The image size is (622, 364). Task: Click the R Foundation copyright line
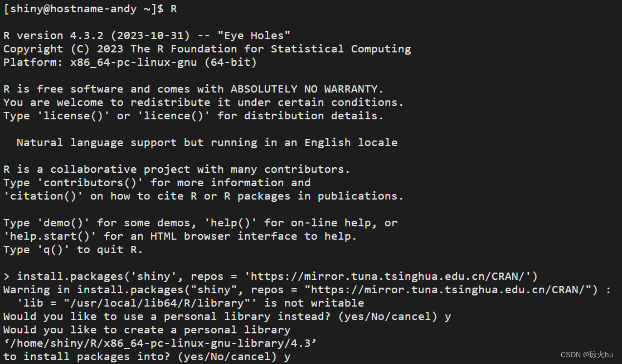[x=207, y=49]
